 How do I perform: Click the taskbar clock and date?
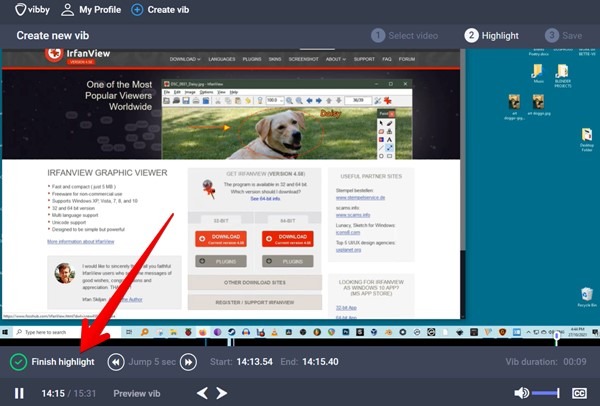[x=577, y=332]
